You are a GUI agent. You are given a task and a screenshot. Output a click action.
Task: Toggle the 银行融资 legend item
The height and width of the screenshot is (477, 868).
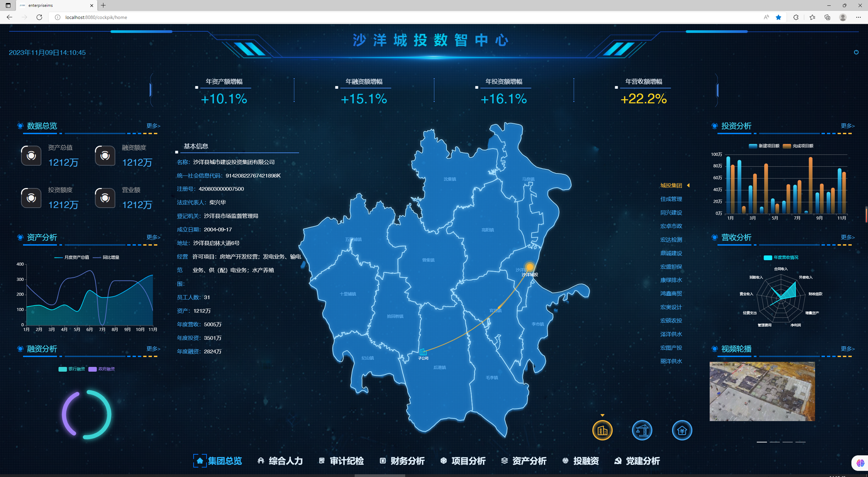point(72,369)
